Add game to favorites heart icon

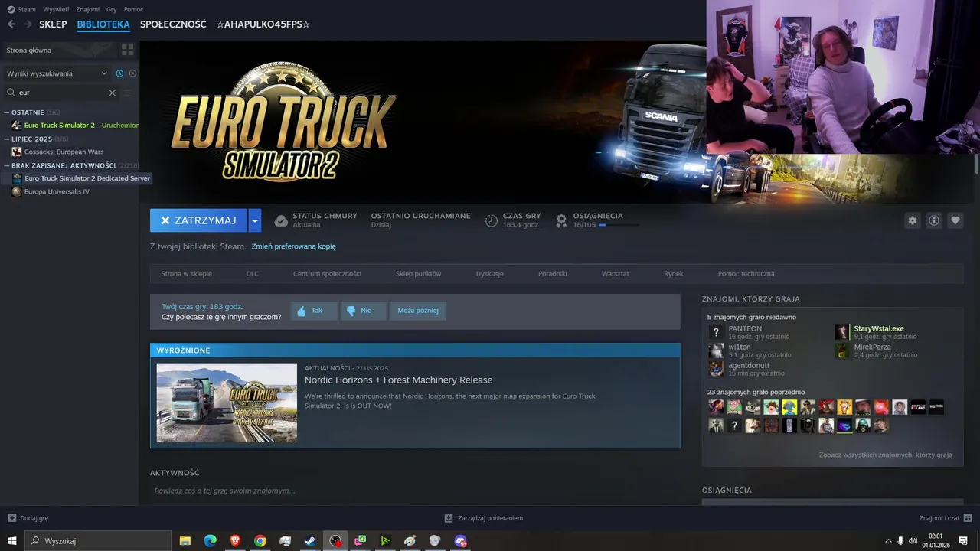[x=955, y=220]
